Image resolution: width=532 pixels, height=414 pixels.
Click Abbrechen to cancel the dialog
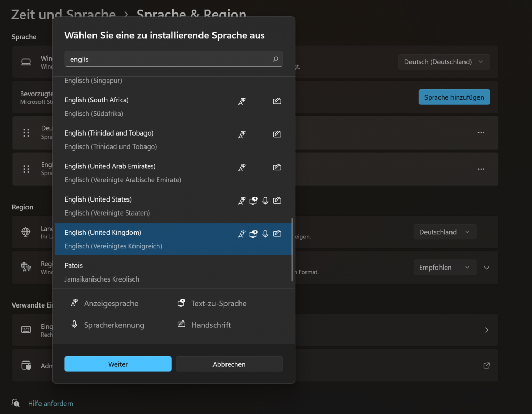pos(229,364)
